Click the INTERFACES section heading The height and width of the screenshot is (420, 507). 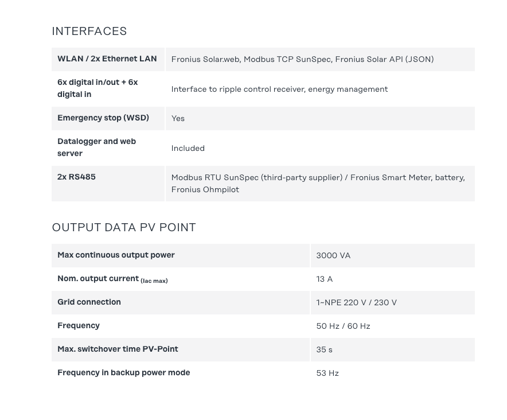[89, 32]
